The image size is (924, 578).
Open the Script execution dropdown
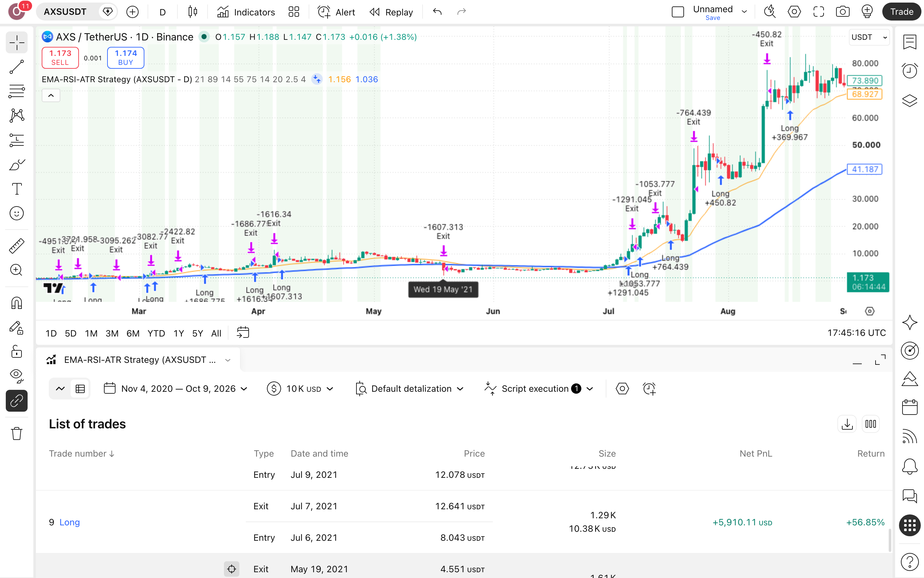tap(539, 389)
